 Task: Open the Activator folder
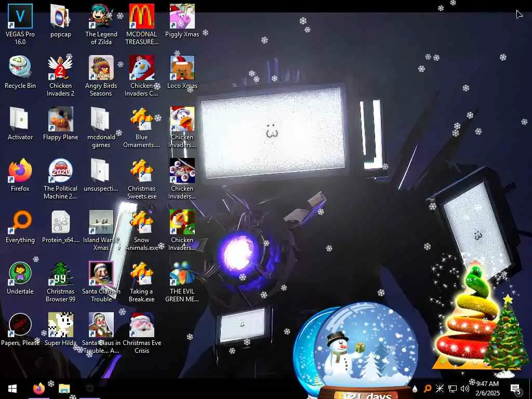click(x=20, y=124)
